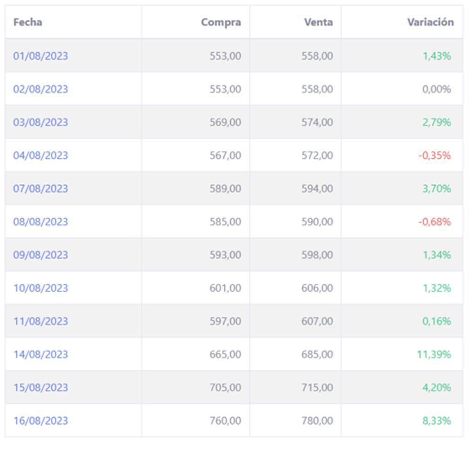
Task: Select the 10/08/2023 date link
Action: (40, 288)
